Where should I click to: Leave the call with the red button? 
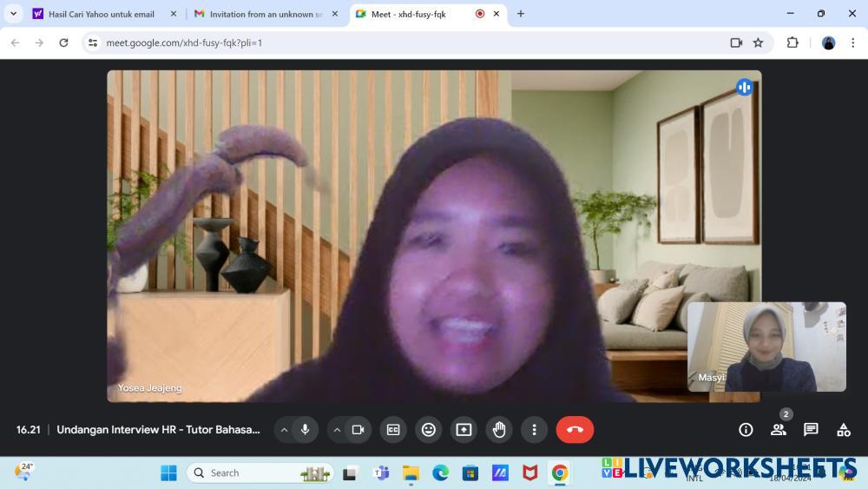(575, 430)
